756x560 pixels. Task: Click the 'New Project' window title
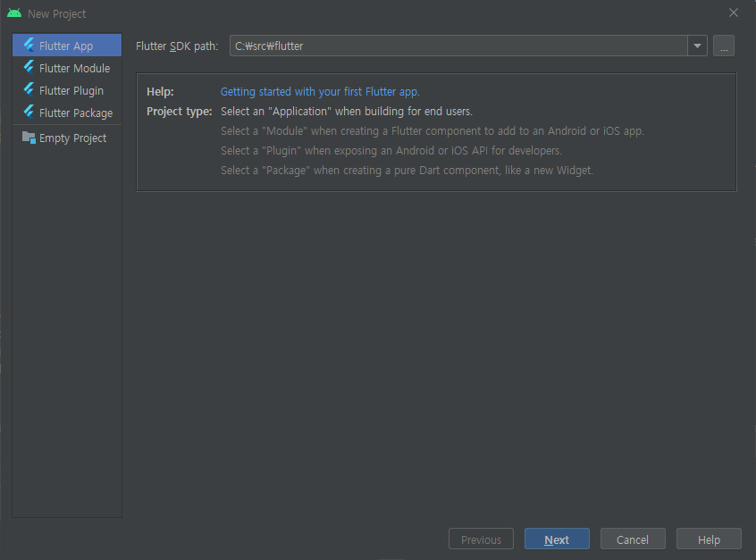[x=57, y=14]
